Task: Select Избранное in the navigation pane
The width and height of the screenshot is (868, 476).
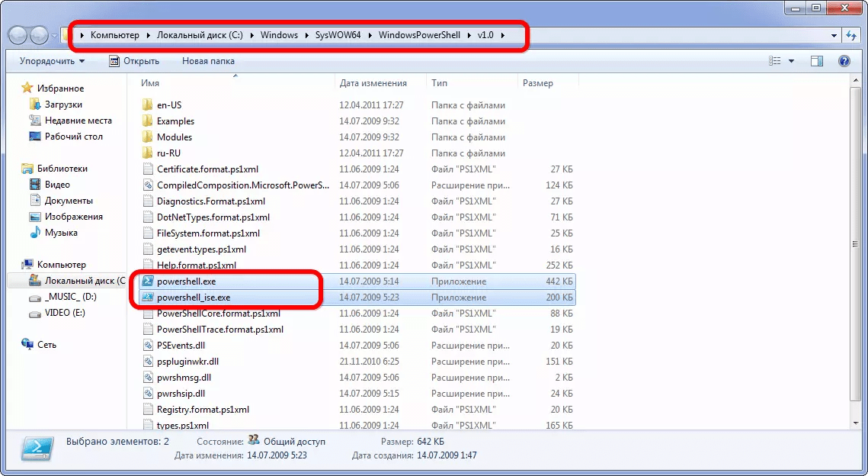Action: (60, 88)
